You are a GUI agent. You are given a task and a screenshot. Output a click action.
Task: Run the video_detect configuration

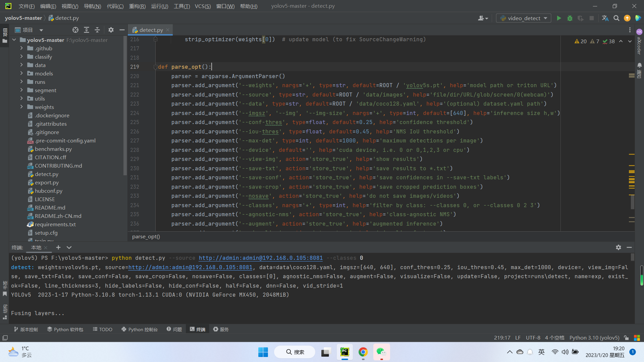559,18
